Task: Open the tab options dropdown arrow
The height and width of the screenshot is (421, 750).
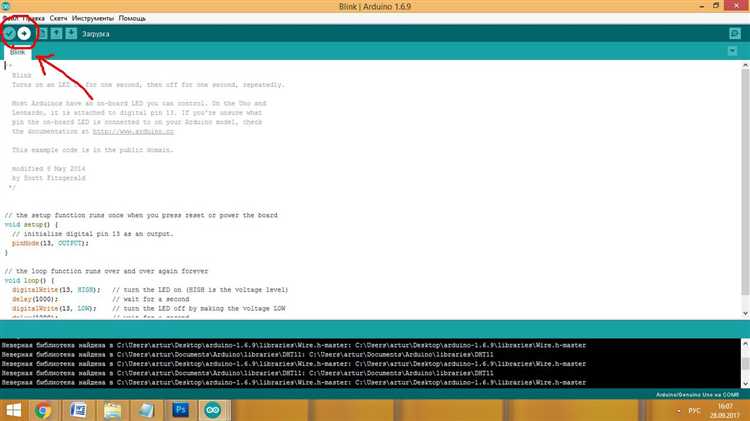Action: pyautogui.click(x=732, y=51)
